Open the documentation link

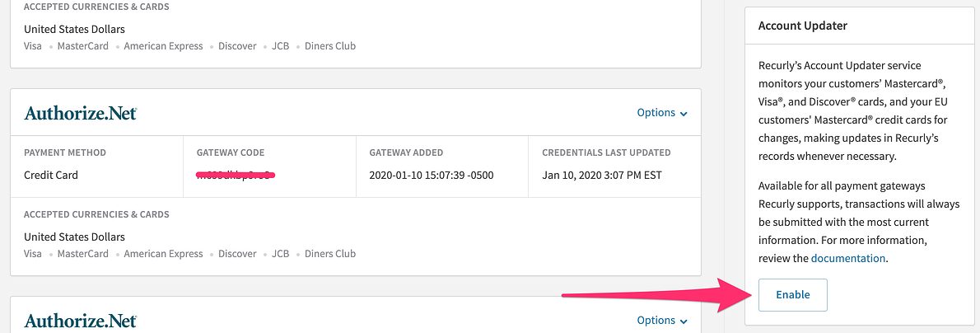(847, 258)
